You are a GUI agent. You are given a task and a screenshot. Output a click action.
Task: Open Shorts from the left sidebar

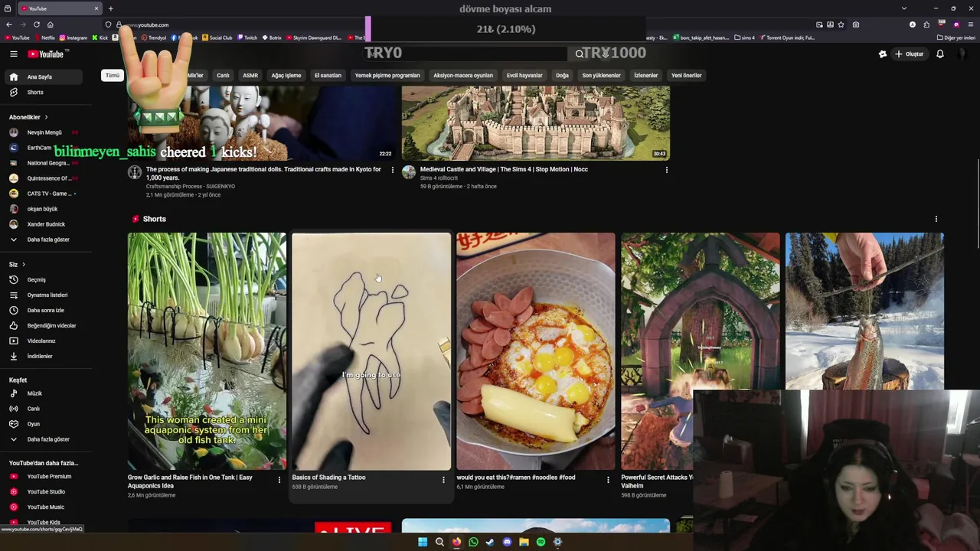click(43, 92)
